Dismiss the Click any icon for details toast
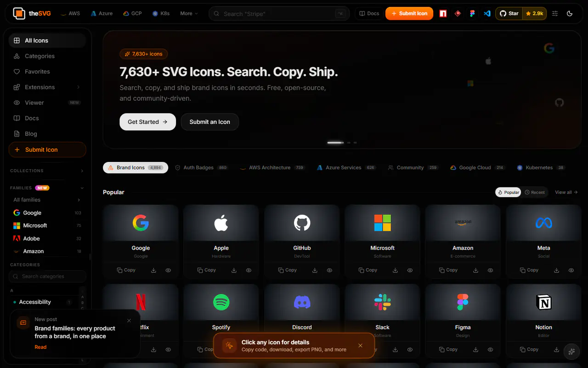Viewport: 588px width, 368px height. point(360,345)
